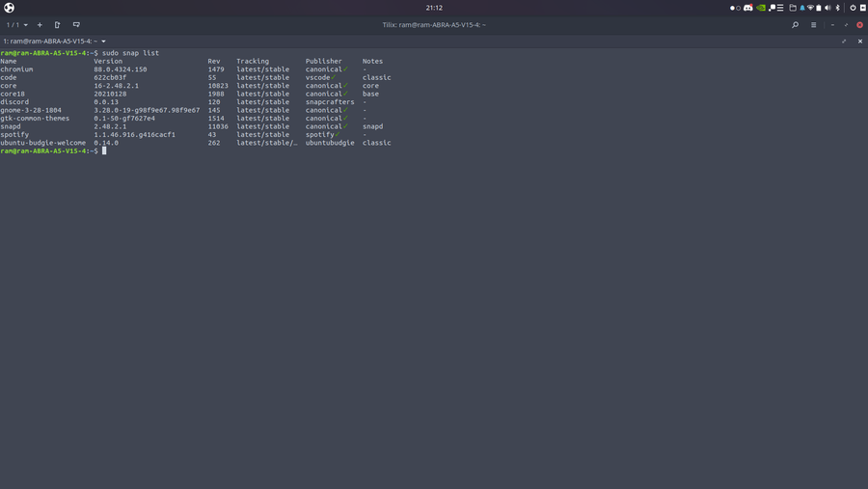
Task: Add a new session with plus button
Action: point(40,25)
